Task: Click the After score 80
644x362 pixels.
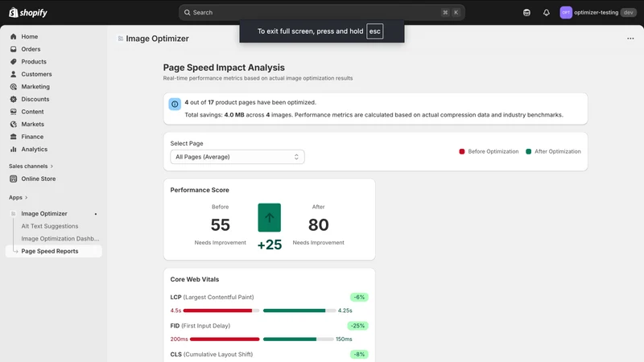Action: 318,225
